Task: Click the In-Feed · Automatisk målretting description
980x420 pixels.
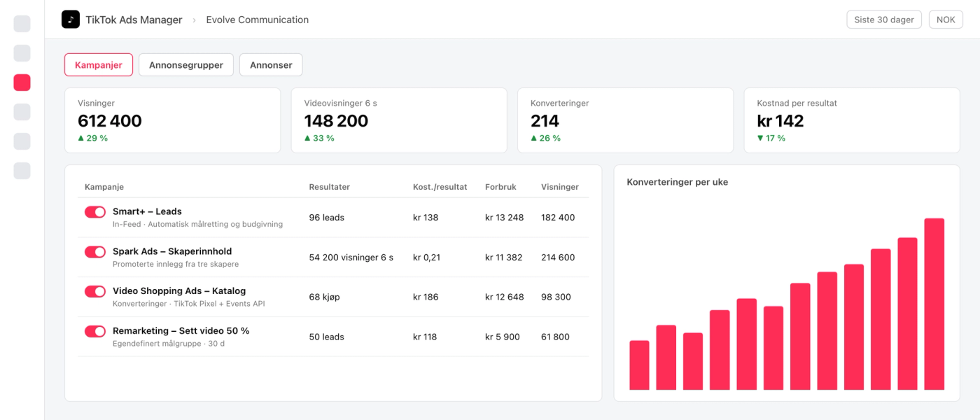Action: coord(197,225)
